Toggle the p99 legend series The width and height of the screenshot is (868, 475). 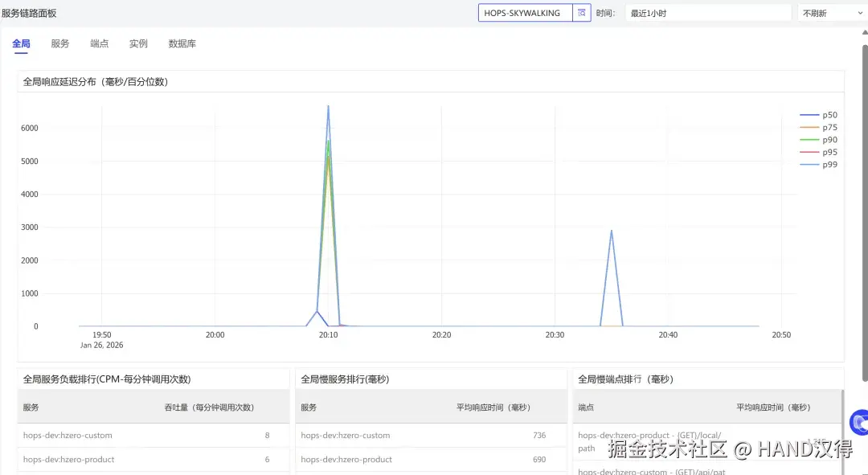[x=819, y=165]
